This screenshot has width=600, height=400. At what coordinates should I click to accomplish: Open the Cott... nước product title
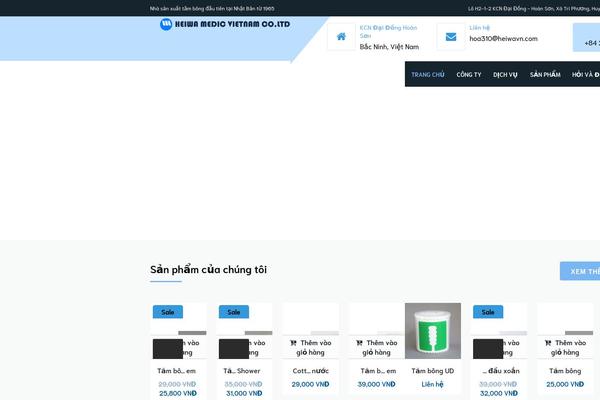(310, 371)
